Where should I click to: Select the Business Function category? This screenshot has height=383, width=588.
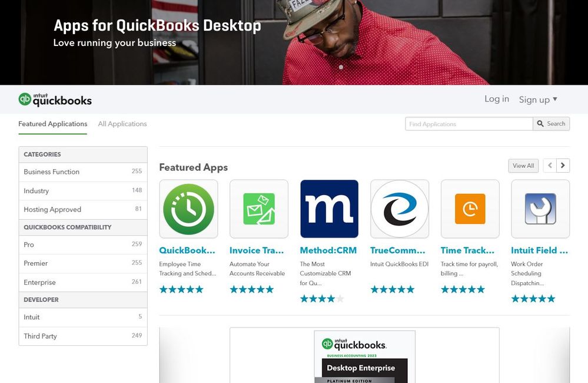pyautogui.click(x=83, y=172)
